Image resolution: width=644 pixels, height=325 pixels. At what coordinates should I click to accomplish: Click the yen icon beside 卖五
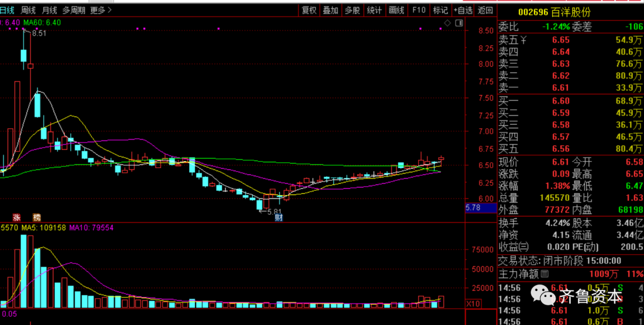click(x=524, y=40)
